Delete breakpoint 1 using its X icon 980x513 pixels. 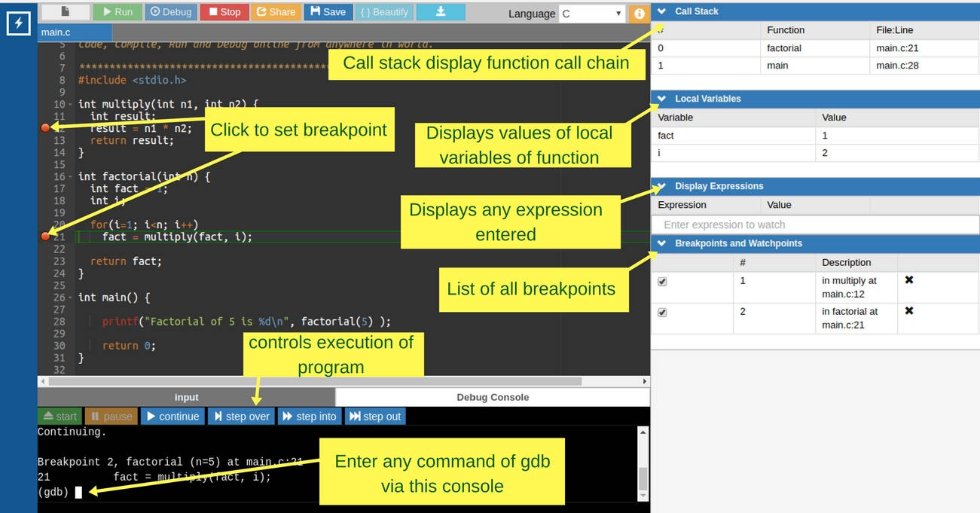[x=909, y=280]
